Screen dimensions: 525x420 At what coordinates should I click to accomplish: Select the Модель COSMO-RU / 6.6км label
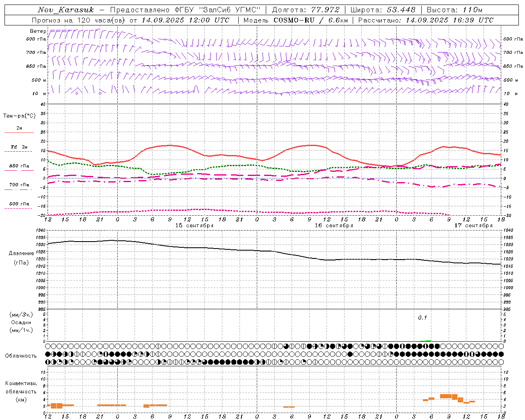pyautogui.click(x=295, y=20)
